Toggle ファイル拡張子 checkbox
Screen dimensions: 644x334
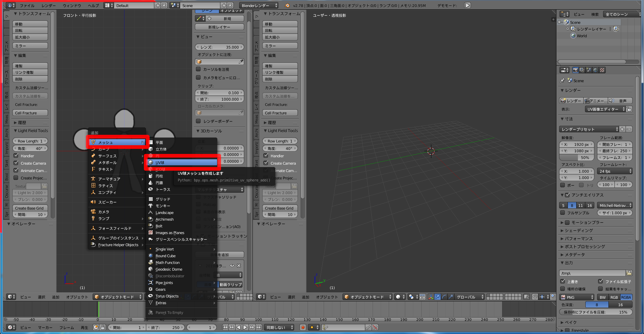click(x=600, y=281)
